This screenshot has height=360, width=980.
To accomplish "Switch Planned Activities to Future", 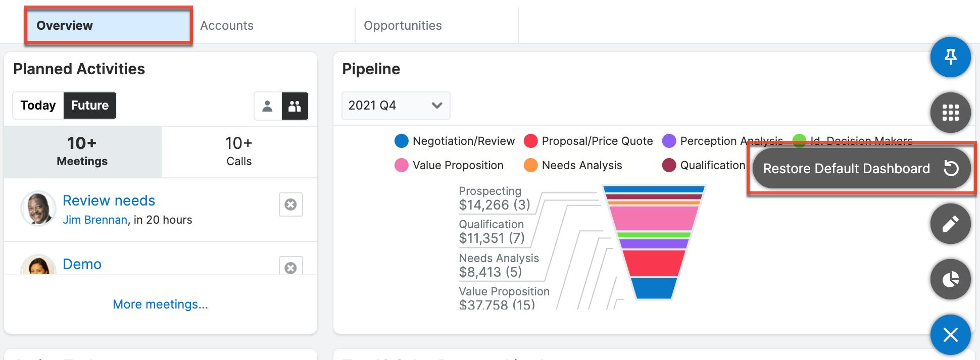I will coord(90,106).
